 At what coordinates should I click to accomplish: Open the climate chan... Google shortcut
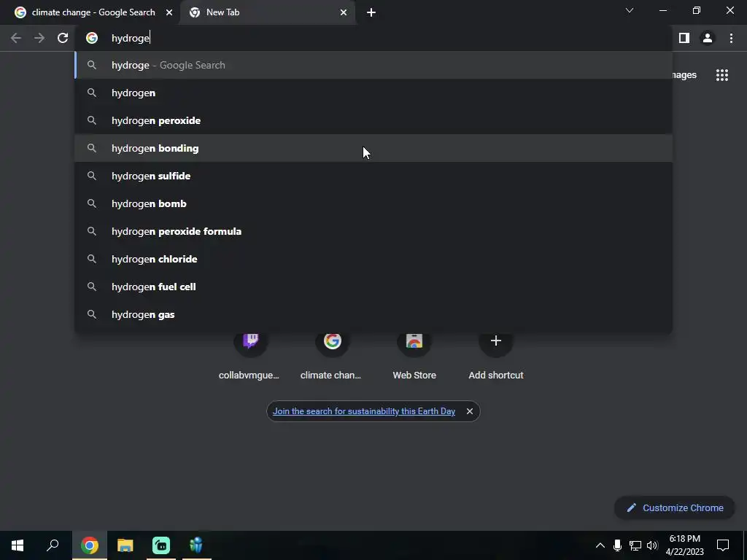332,356
